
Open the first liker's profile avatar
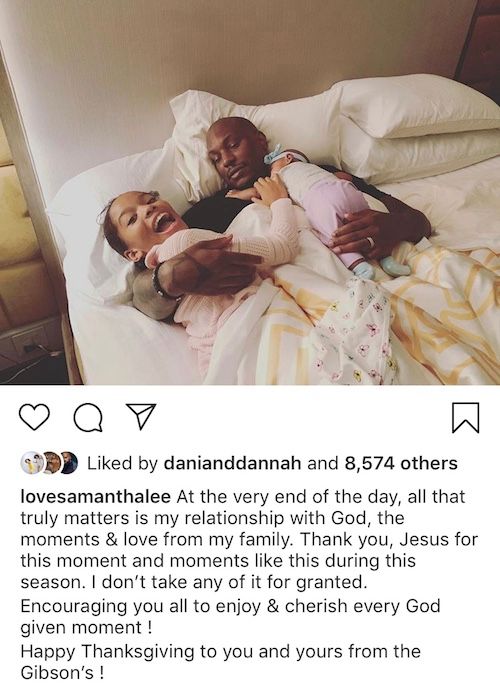click(31, 463)
